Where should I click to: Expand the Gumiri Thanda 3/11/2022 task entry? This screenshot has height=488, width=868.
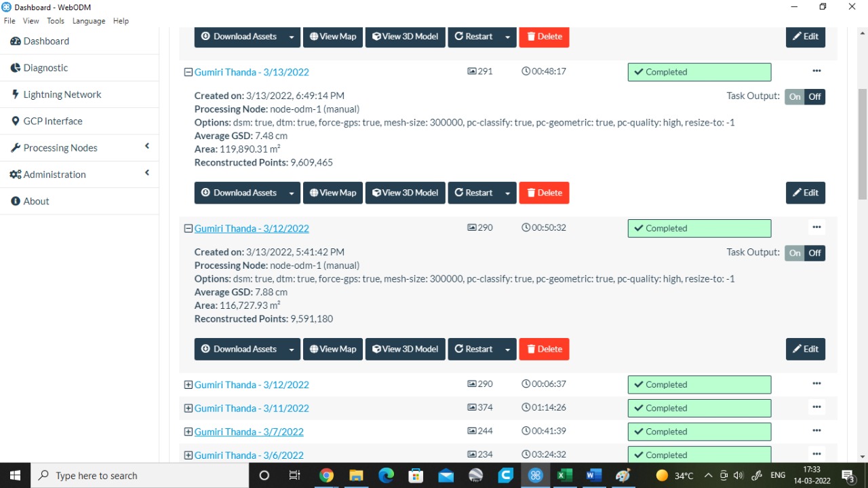pyautogui.click(x=188, y=408)
